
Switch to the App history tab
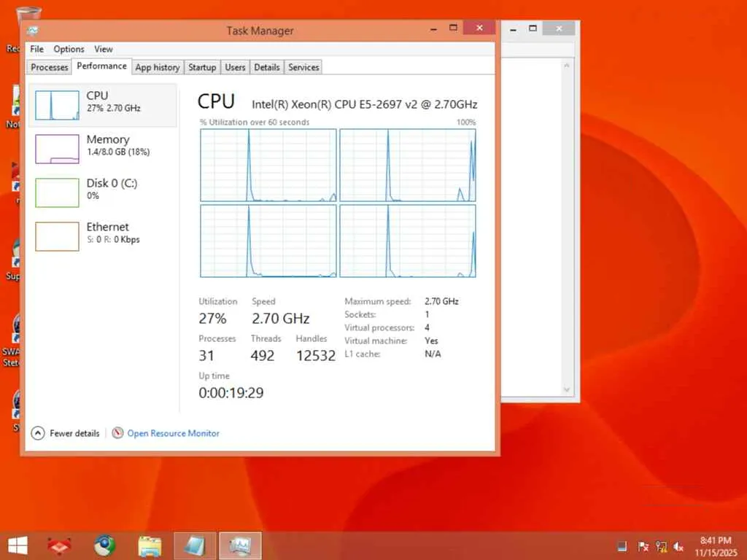158,67
